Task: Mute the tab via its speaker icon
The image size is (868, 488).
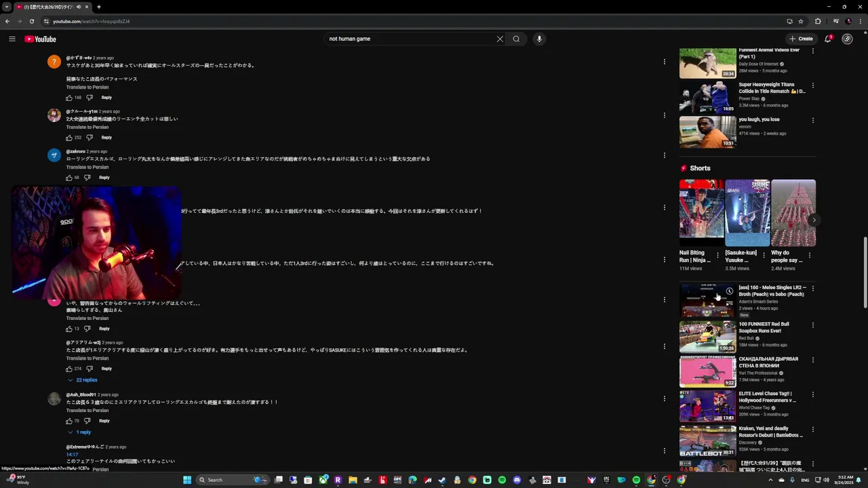Action: coord(79,7)
